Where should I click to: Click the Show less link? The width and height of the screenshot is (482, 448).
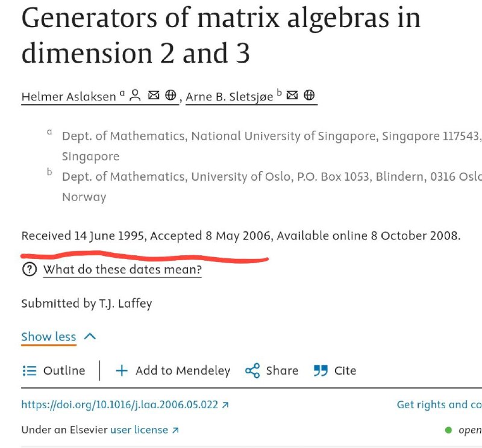click(x=49, y=337)
